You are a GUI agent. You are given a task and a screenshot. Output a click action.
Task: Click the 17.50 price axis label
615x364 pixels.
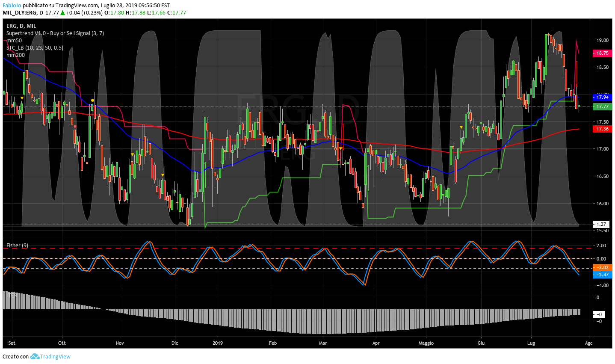click(602, 122)
